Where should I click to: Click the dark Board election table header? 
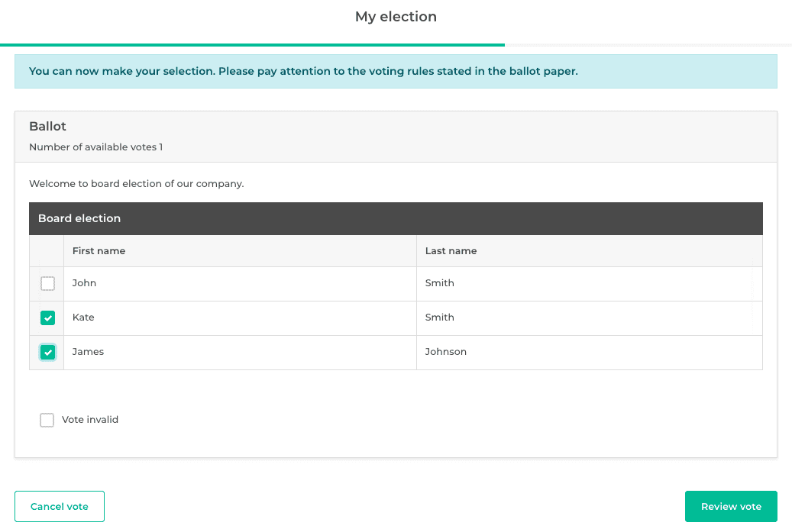click(396, 218)
